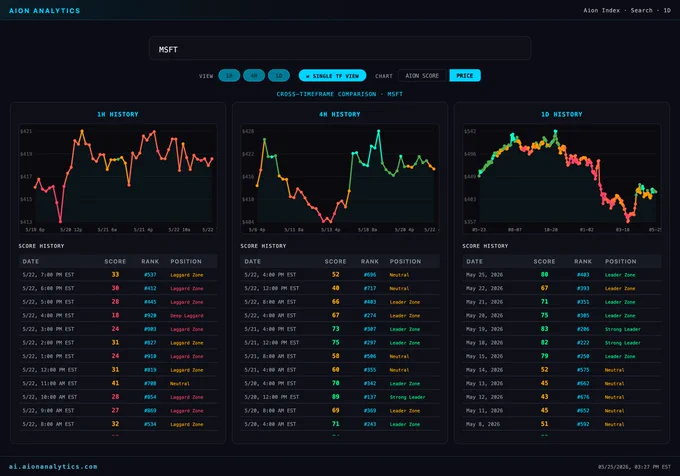The height and width of the screenshot is (476, 680).
Task: Click 1D panel SCORE HISTORY heading
Action: [485, 246]
